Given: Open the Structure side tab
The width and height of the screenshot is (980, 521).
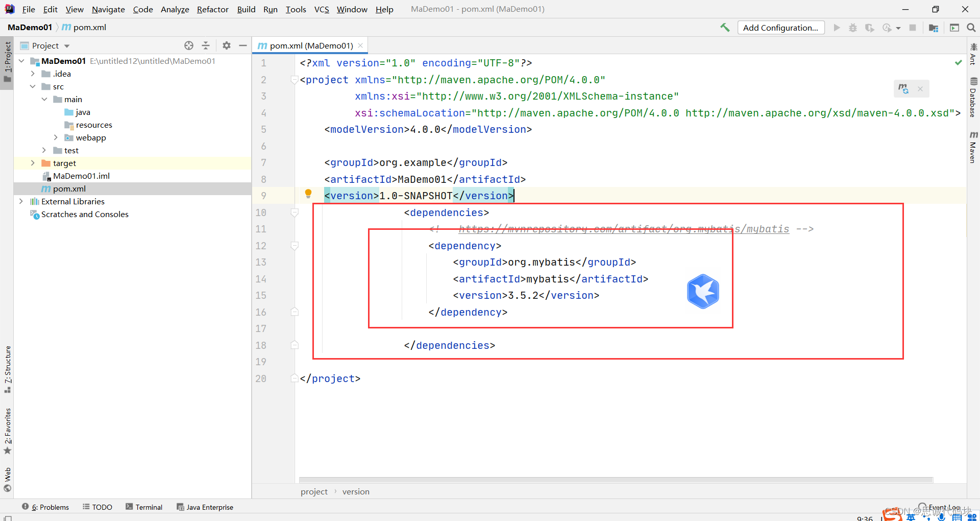Looking at the screenshot, I should (7, 369).
